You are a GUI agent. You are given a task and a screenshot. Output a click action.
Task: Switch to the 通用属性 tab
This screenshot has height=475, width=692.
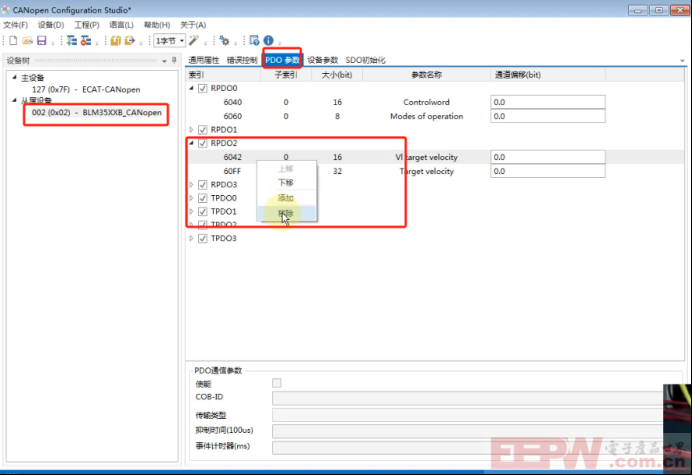pyautogui.click(x=203, y=60)
